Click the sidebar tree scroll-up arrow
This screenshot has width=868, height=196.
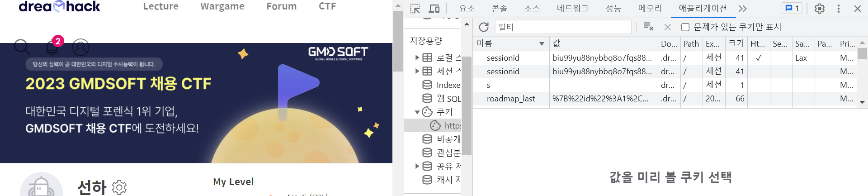tap(467, 24)
